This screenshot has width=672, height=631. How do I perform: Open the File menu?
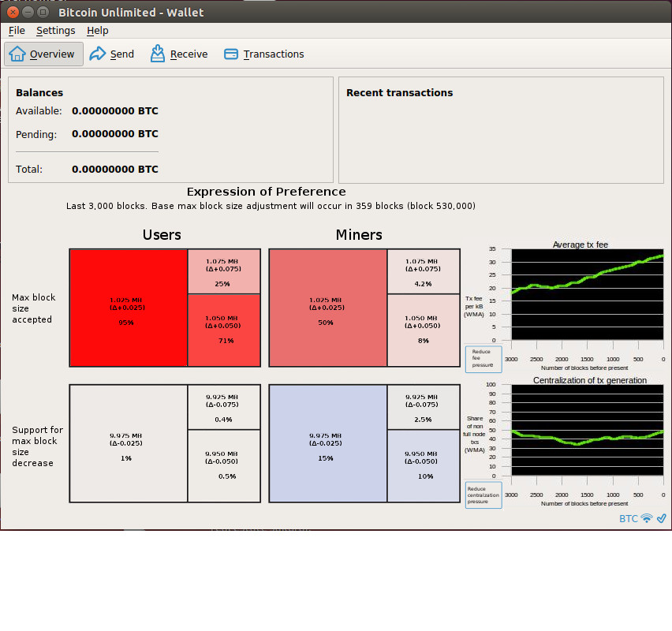(17, 31)
